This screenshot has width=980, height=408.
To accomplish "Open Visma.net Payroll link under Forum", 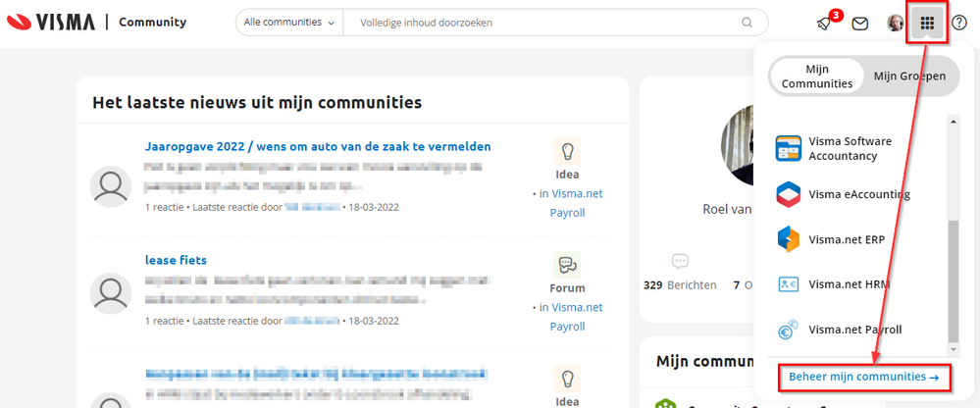I will 577,317.
